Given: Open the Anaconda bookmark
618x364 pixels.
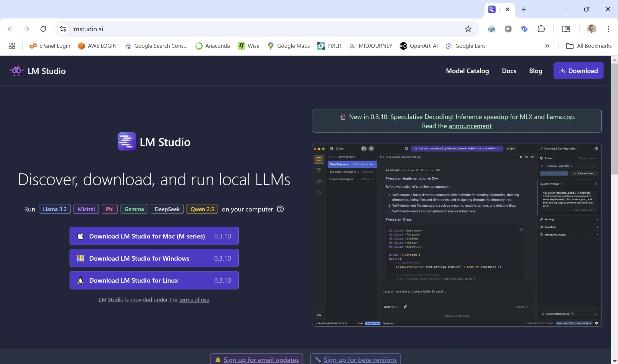Looking at the screenshot, I should coord(212,46).
